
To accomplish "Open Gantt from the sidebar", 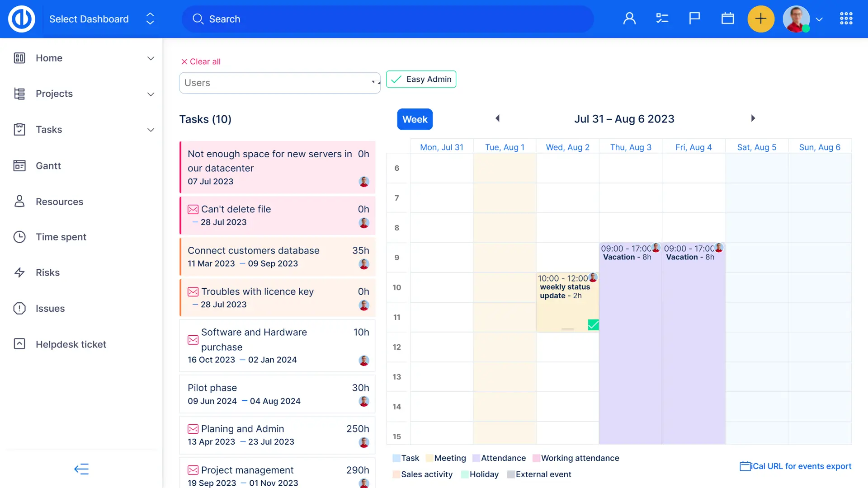I will click(x=48, y=166).
